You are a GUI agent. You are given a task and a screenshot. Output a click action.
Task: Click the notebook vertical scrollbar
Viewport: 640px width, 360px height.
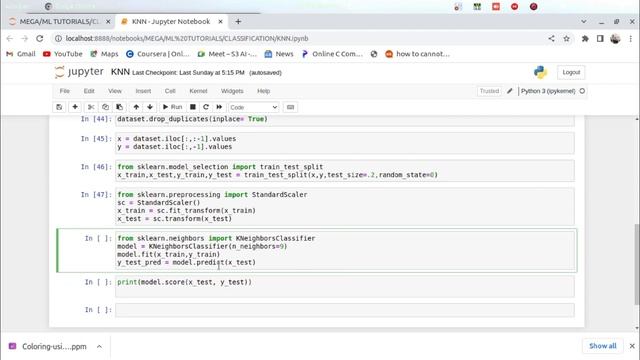636,264
